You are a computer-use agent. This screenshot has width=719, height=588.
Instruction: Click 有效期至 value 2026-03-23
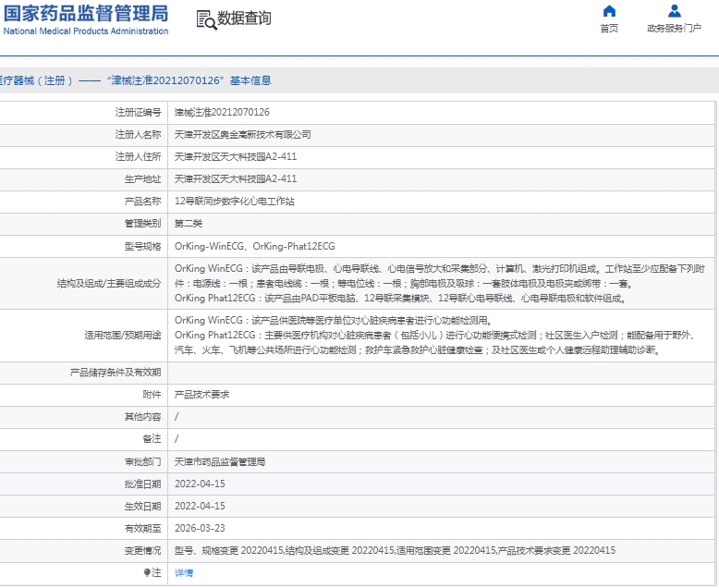pyautogui.click(x=200, y=528)
